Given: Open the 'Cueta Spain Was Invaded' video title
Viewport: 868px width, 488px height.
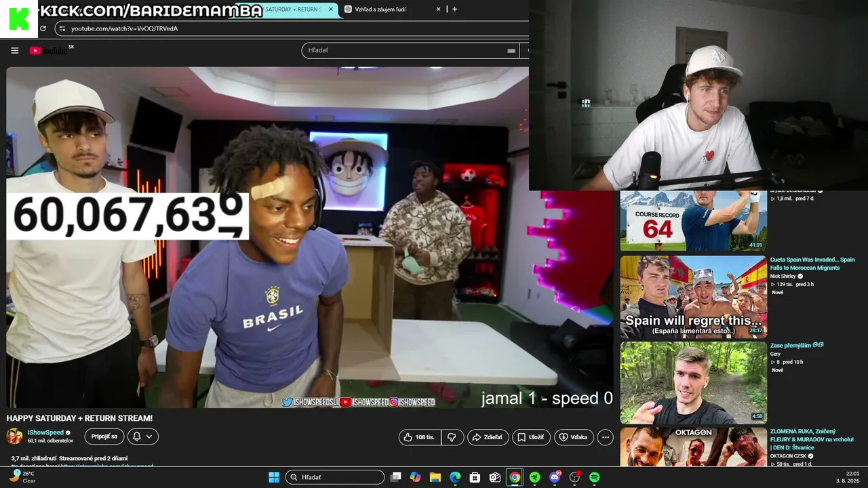Looking at the screenshot, I should (x=812, y=264).
